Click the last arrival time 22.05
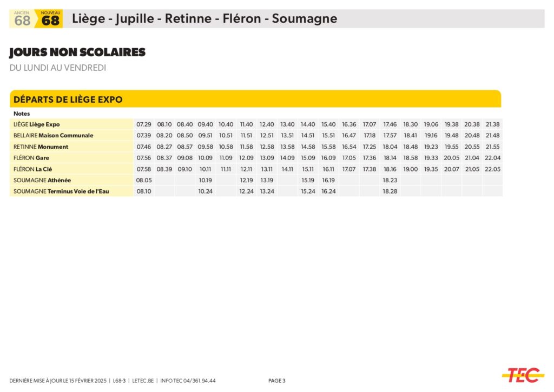The image size is (554, 392). (x=492, y=169)
